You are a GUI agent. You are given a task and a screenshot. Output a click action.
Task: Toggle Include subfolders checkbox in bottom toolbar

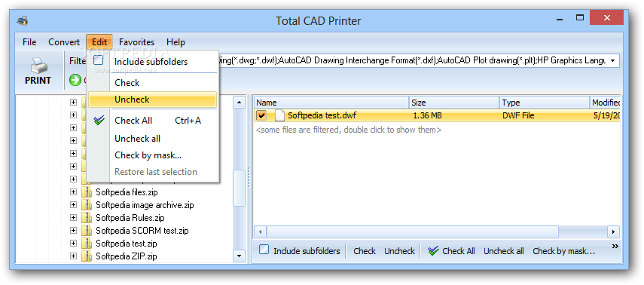(264, 250)
